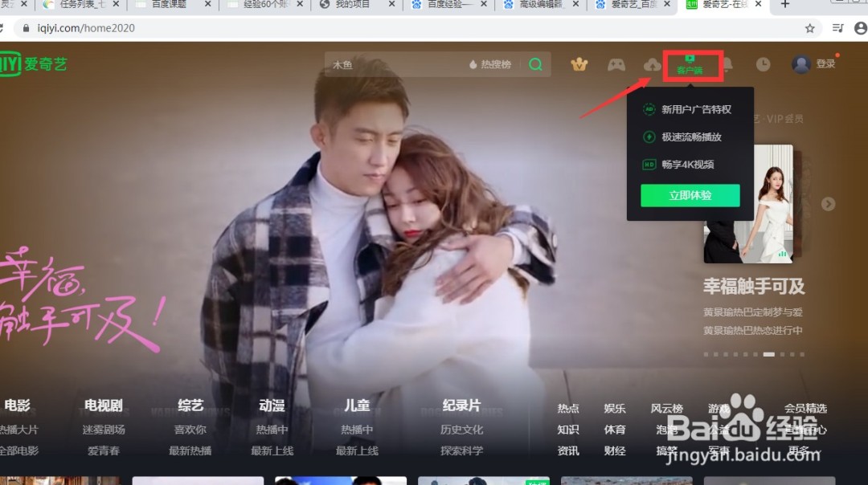The image size is (868, 485).
Task: Click 热搜榜 in the search box
Action: [x=490, y=64]
